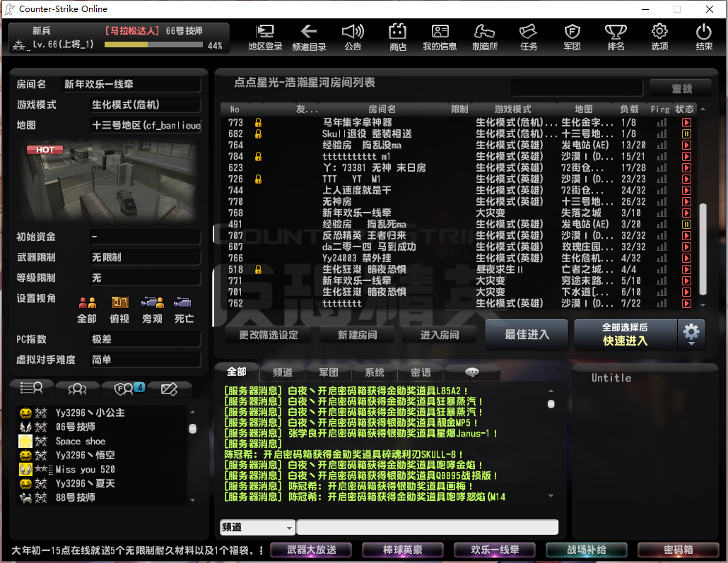Click 更改筛选设定 filter settings button
This screenshot has height=563, width=728.
(269, 335)
